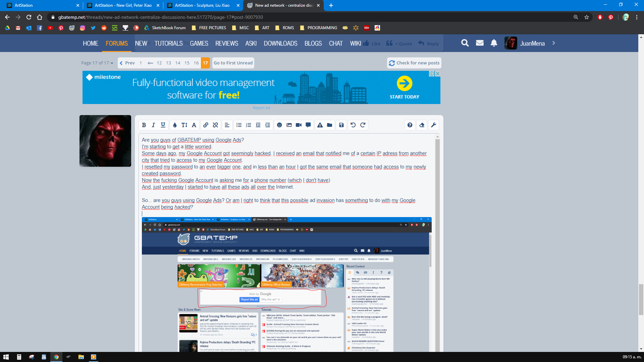Insert a bulleted list

click(239, 125)
